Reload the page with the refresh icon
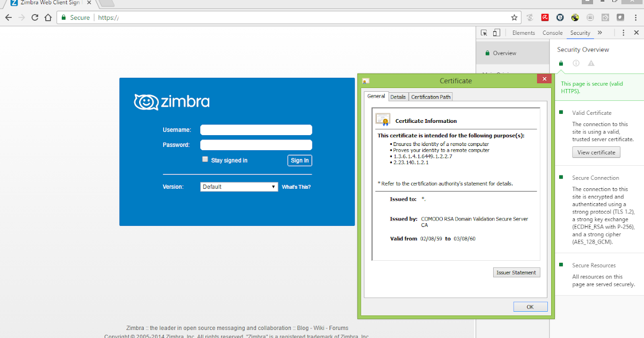 35,18
